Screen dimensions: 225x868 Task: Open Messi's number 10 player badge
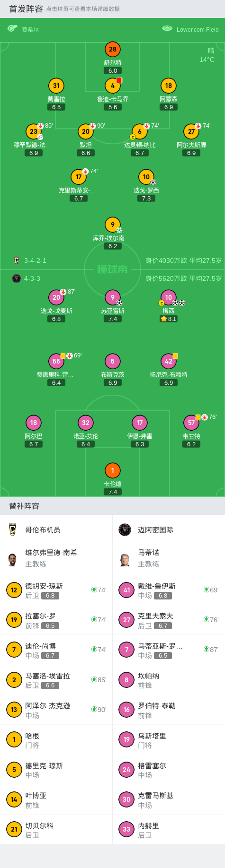pyautogui.click(x=168, y=297)
